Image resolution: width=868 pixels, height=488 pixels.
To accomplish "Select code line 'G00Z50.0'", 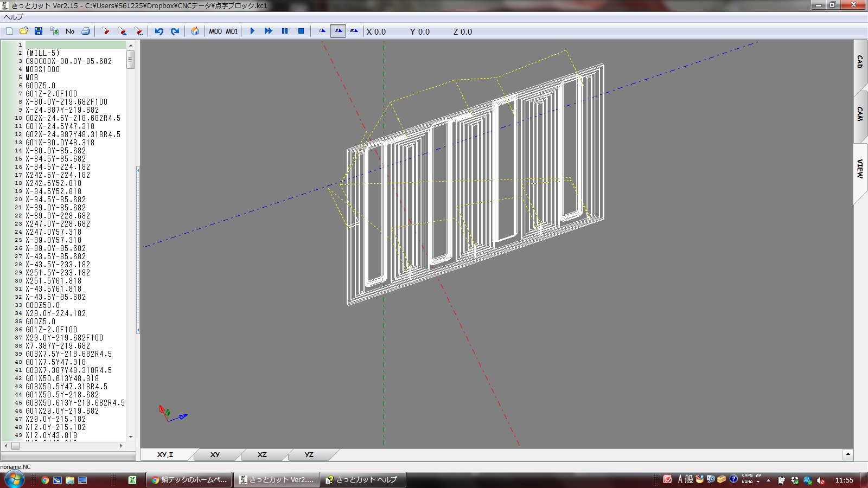I will pyautogui.click(x=43, y=305).
